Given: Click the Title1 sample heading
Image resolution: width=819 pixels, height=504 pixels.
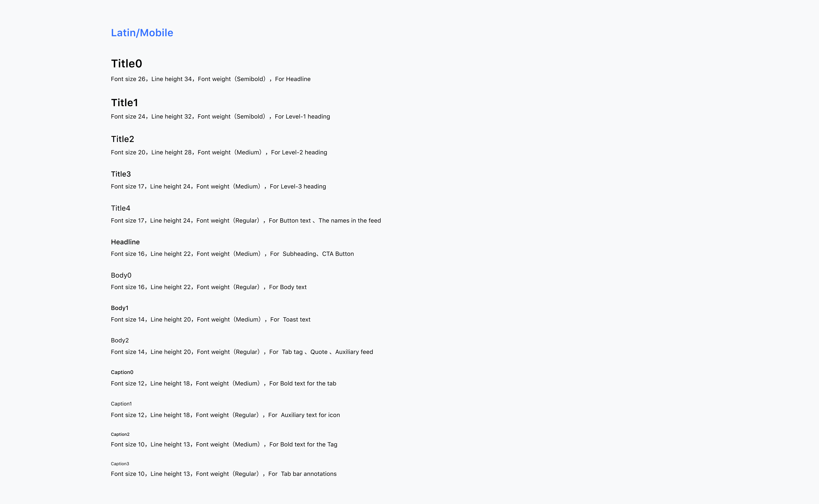Looking at the screenshot, I should (124, 103).
